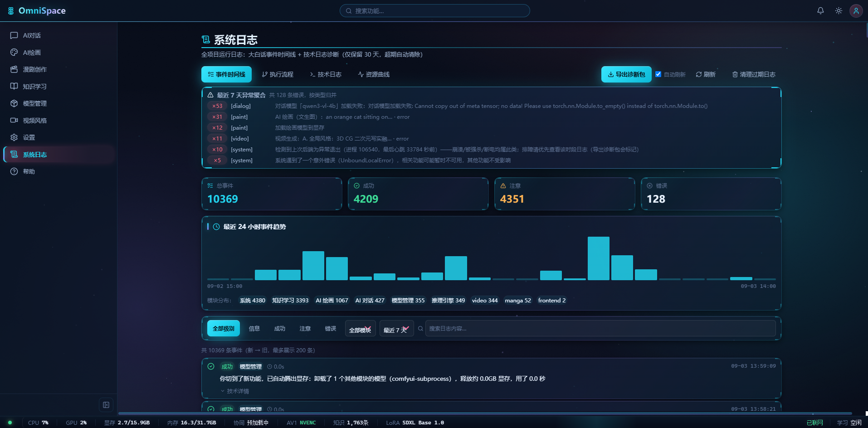Switch to the 资源曲线 tab

(x=374, y=74)
